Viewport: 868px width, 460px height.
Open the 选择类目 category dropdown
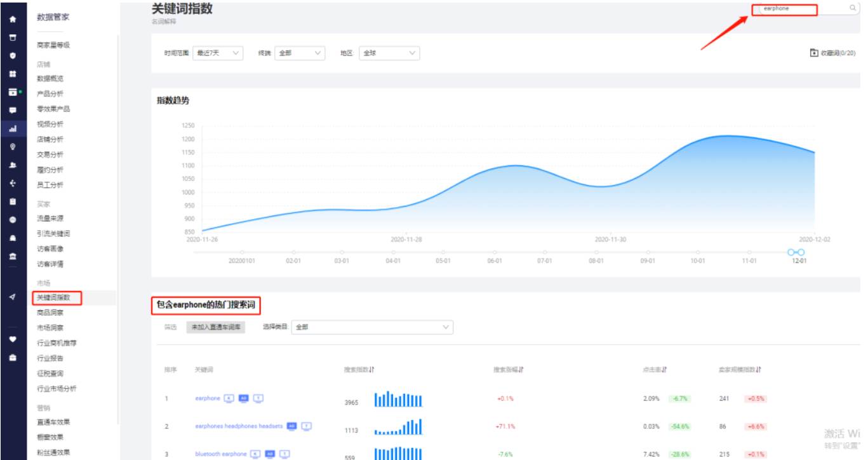tap(373, 327)
